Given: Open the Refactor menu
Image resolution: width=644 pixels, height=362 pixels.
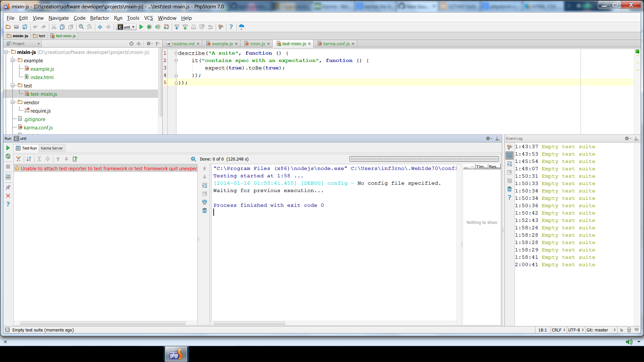Looking at the screenshot, I should point(99,18).
